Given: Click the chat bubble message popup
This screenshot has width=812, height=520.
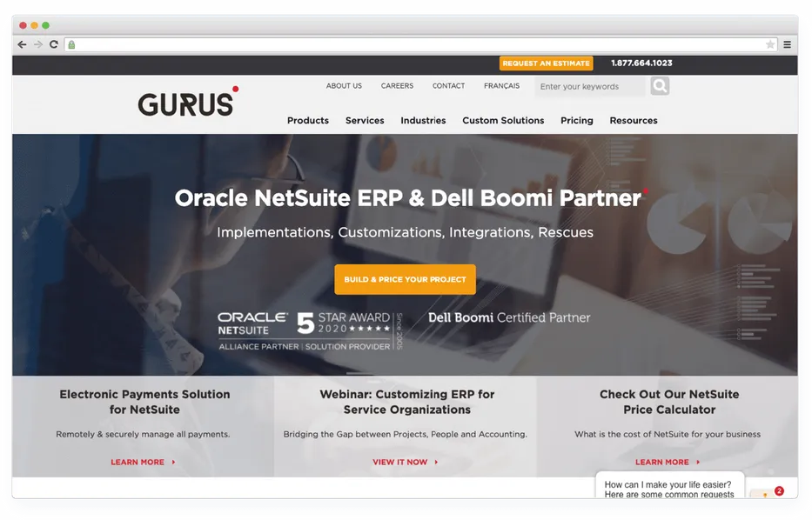Looking at the screenshot, I should click(x=669, y=486).
